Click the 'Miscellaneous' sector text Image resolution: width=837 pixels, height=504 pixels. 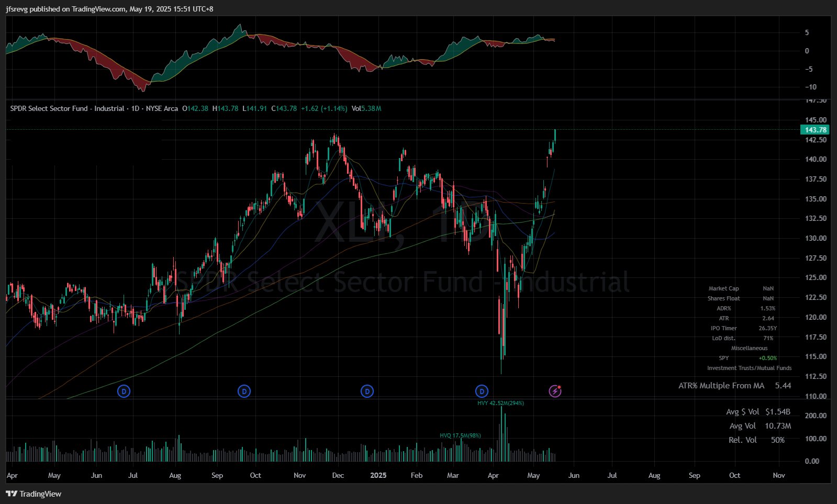[750, 348]
